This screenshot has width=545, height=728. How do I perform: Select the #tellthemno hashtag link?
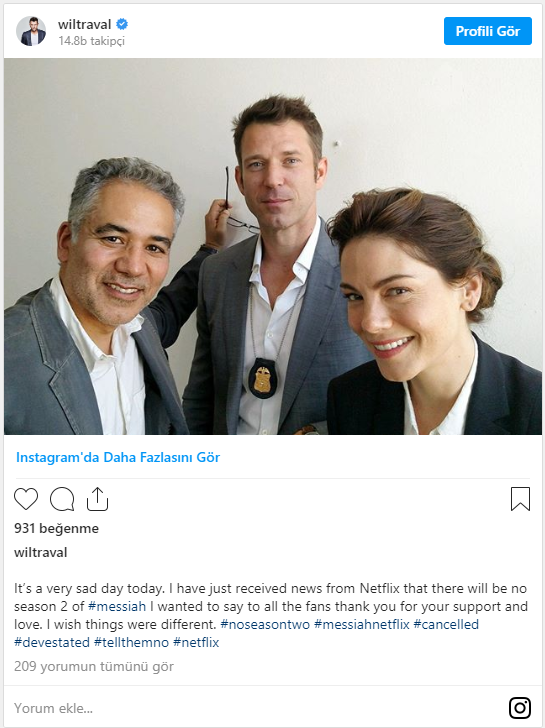point(131,643)
